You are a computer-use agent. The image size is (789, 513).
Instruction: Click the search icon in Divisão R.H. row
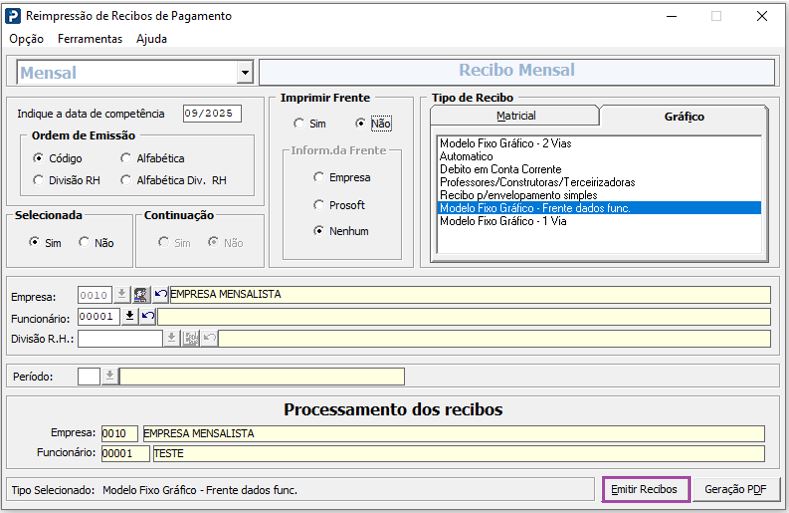click(191, 339)
